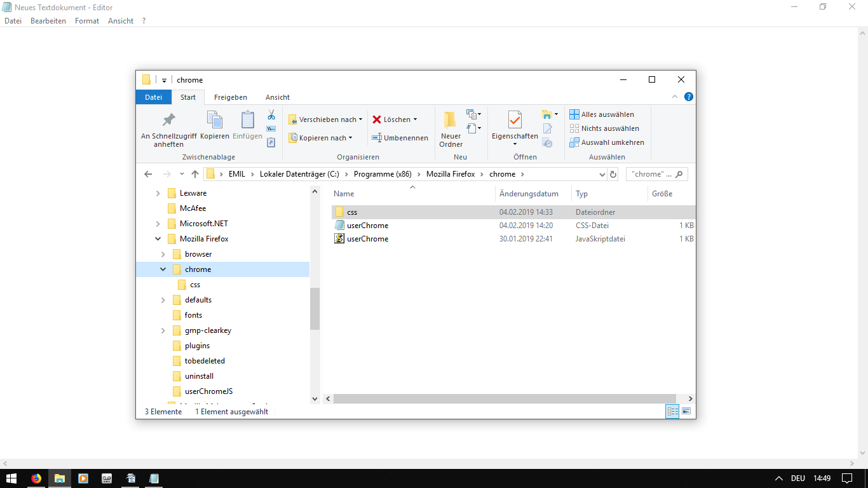
Task: Click Alles auswählen button
Action: click(602, 114)
